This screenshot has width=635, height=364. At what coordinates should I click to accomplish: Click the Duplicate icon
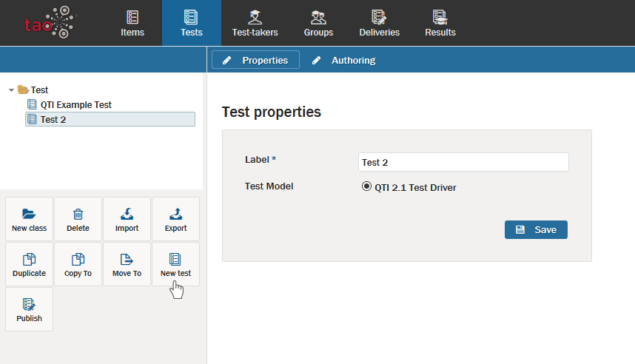point(29,259)
